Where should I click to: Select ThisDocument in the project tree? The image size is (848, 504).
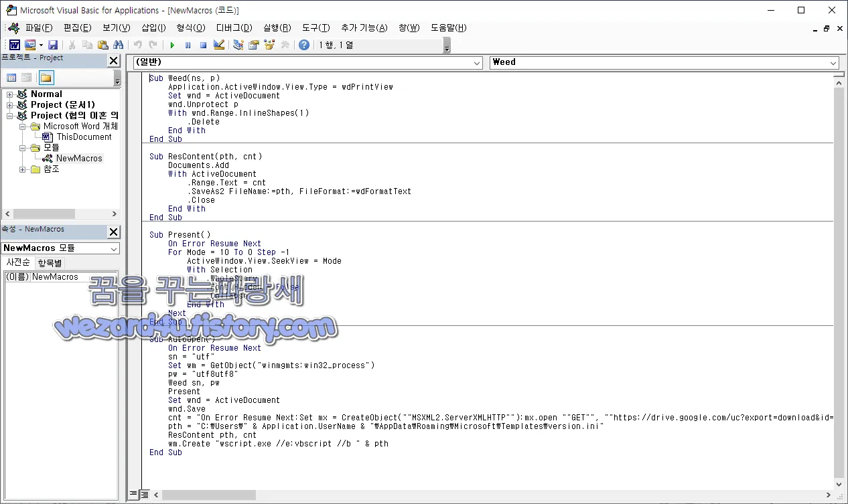click(84, 137)
